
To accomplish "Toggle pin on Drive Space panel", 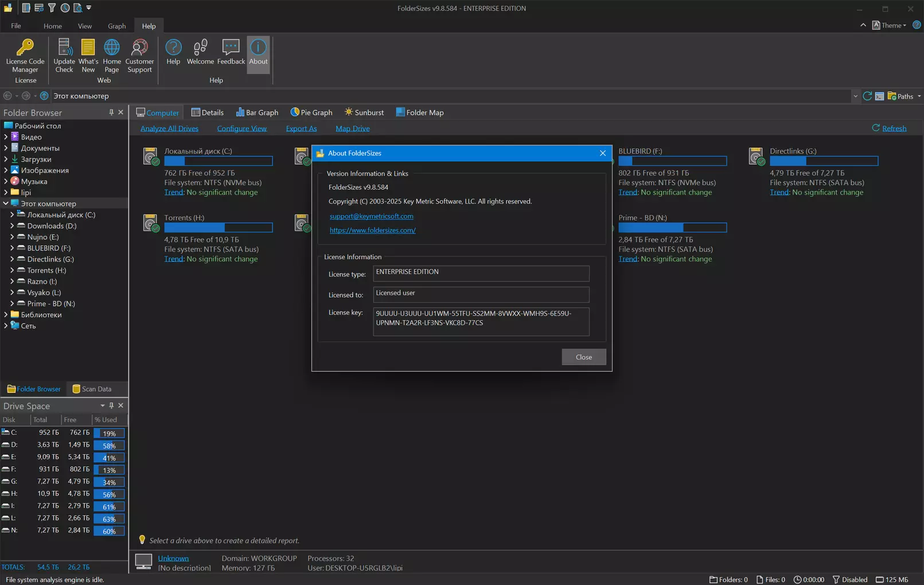I will [111, 405].
